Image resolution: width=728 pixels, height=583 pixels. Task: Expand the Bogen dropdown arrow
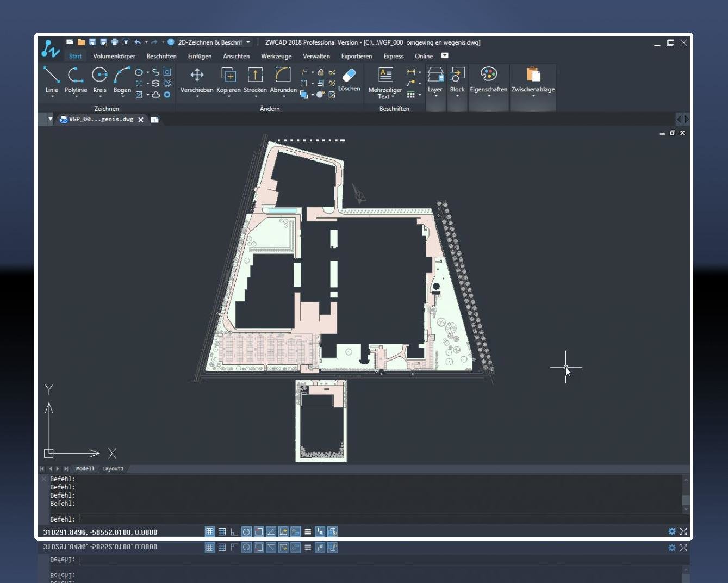[x=122, y=97]
